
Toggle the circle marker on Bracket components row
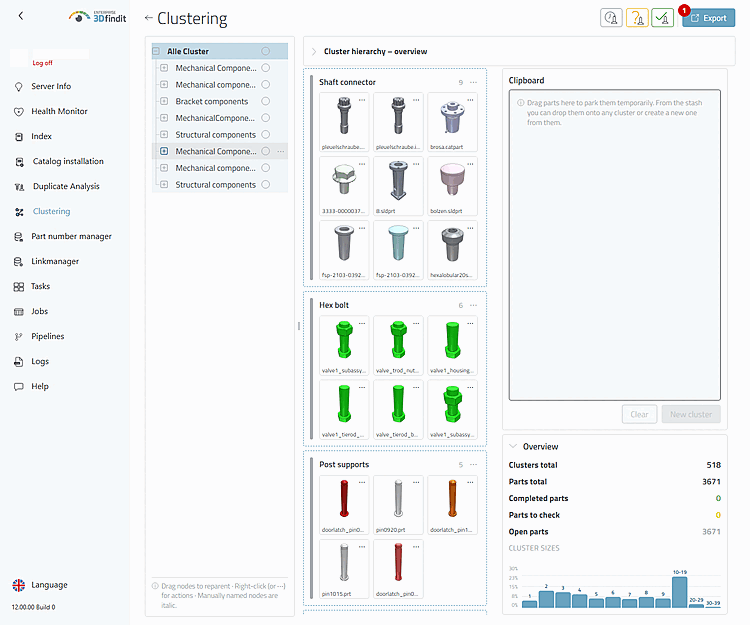[x=265, y=101]
